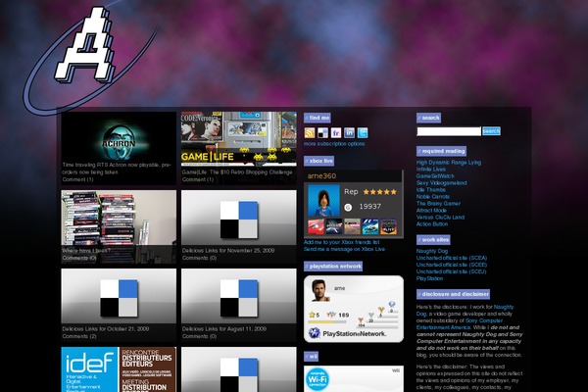Open the Achron post thumbnail
This screenshot has height=392, width=588.
point(119,136)
